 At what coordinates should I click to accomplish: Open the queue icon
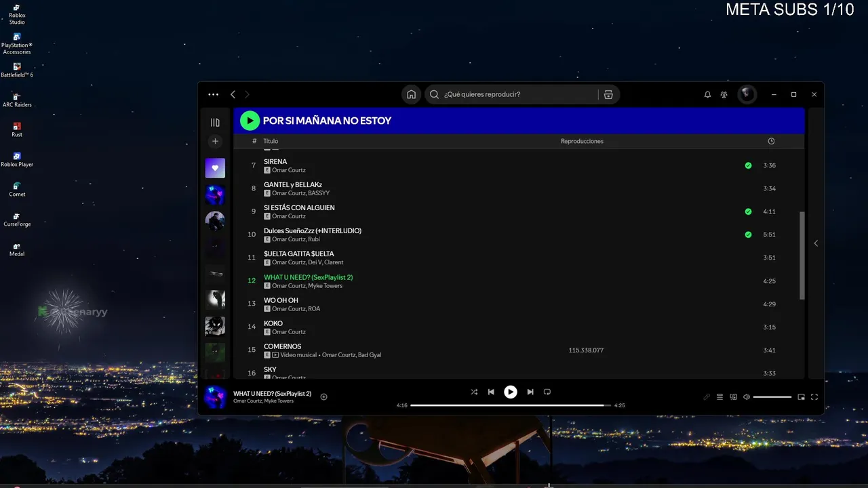point(720,397)
